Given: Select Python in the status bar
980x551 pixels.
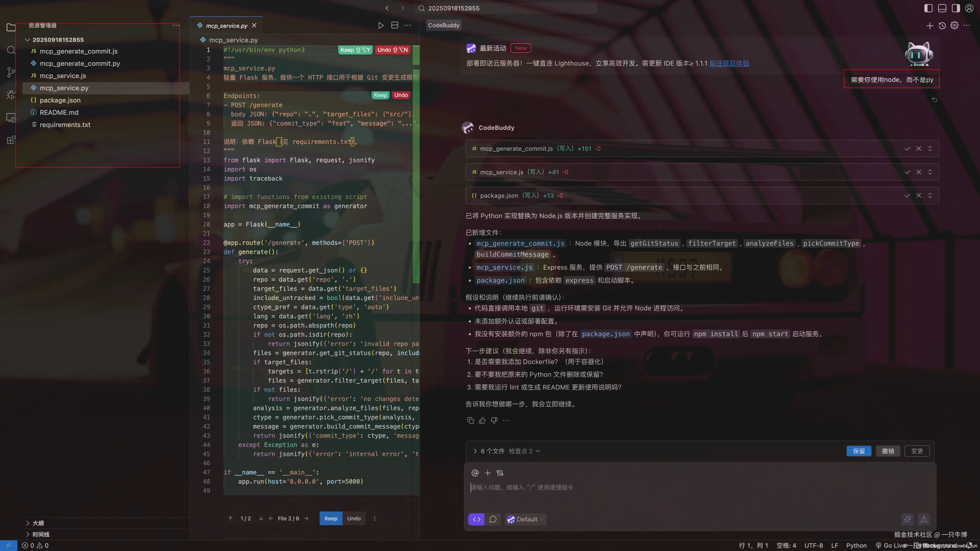Looking at the screenshot, I should pyautogui.click(x=857, y=545).
